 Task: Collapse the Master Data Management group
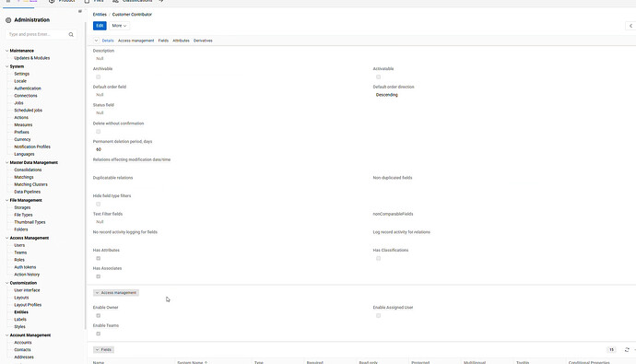tap(6, 162)
